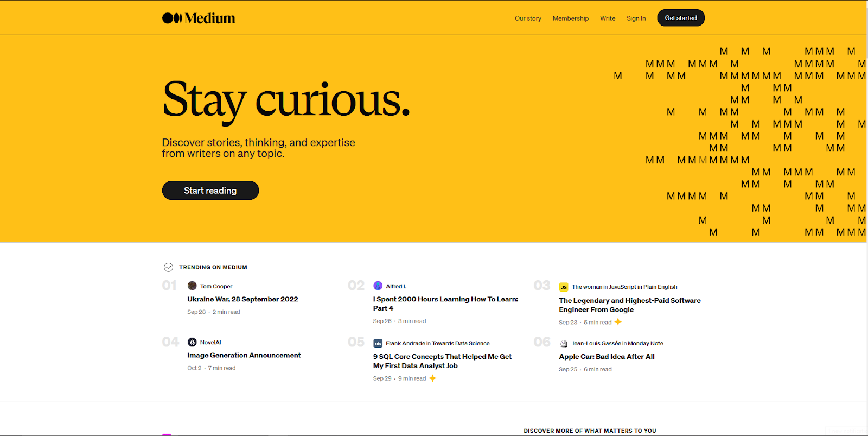Image resolution: width=868 pixels, height=436 pixels.
Task: Click Sep 25 date text
Action: tap(568, 369)
